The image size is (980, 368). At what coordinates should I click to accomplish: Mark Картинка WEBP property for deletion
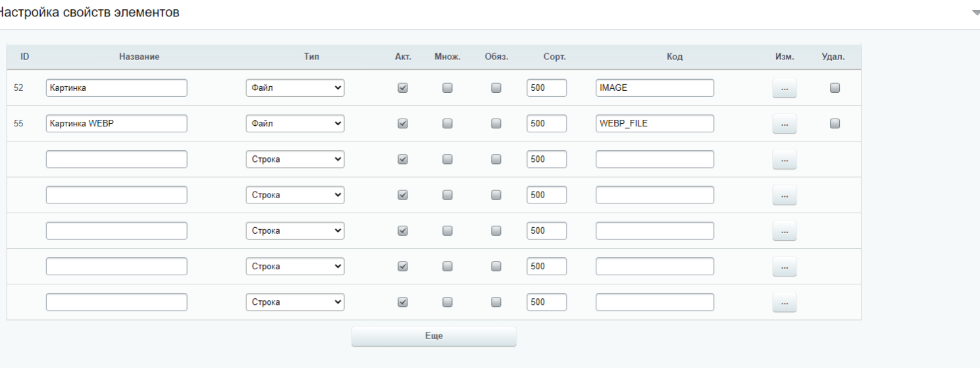click(835, 123)
